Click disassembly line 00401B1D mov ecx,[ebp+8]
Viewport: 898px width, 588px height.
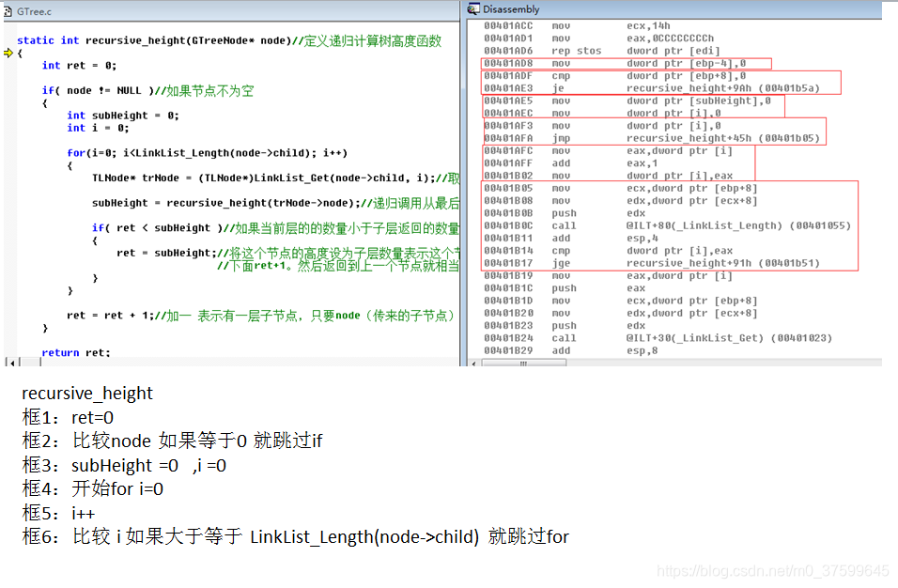coord(620,301)
